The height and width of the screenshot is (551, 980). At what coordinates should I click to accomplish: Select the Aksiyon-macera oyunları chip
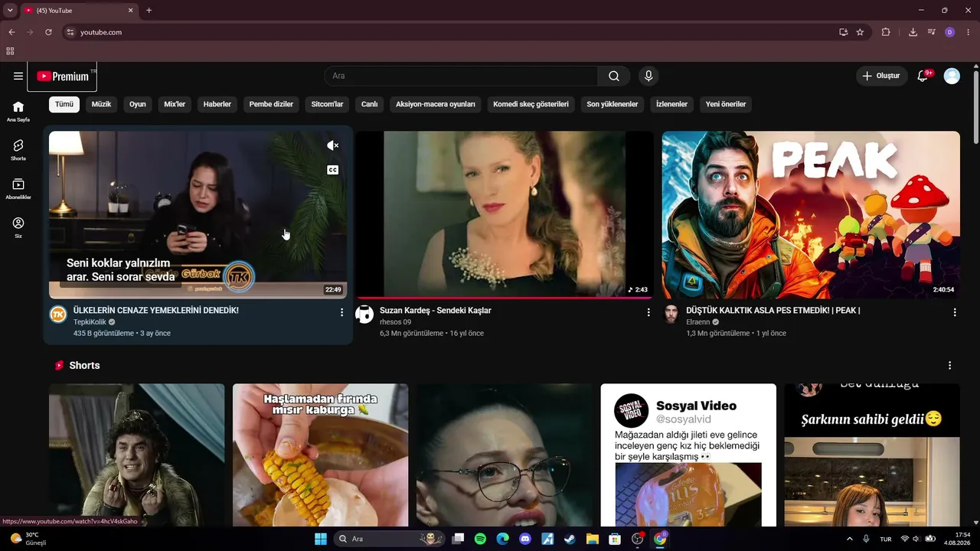(x=436, y=104)
